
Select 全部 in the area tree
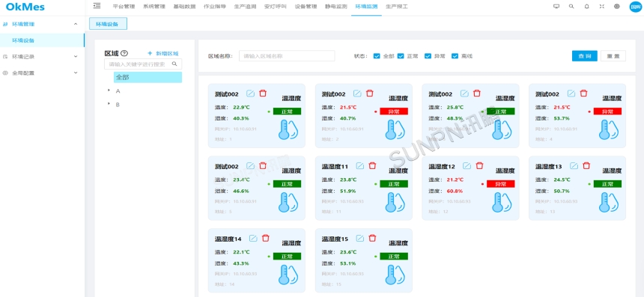[148, 77]
